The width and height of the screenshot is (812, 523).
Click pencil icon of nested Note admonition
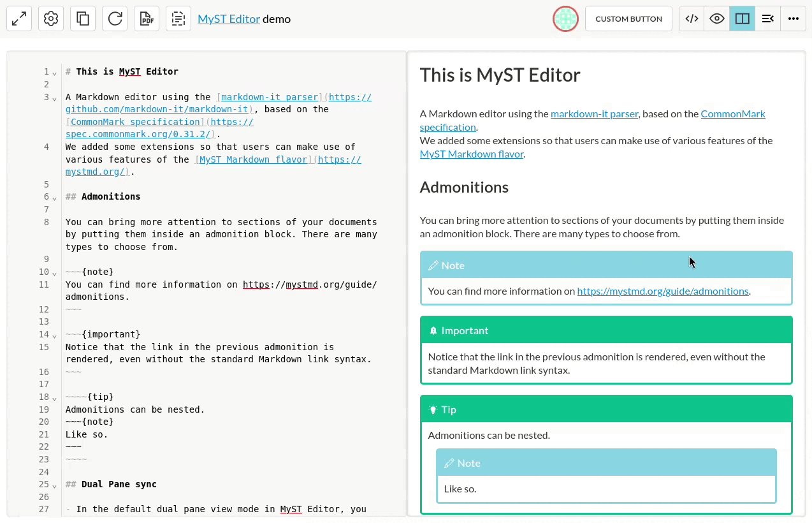[449, 463]
